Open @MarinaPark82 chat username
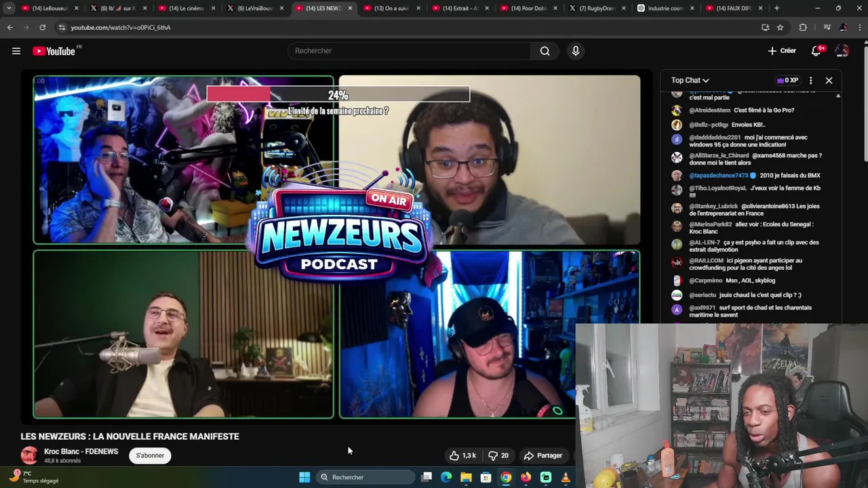Viewport: 868px width, 488px height. [x=711, y=224]
